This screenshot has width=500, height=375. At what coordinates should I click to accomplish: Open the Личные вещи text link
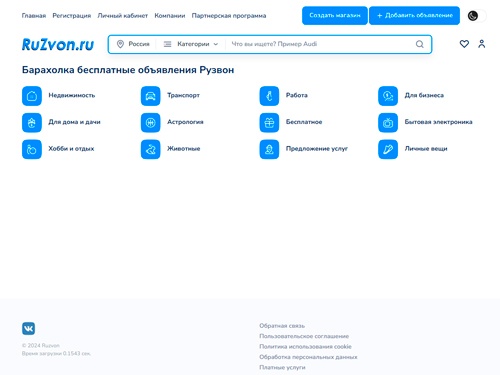426,149
